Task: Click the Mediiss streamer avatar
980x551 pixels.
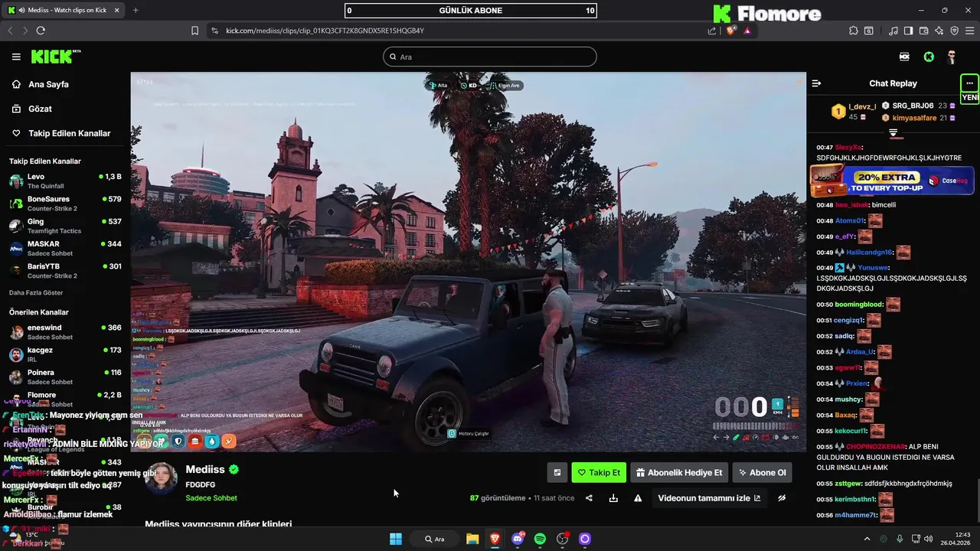Action: click(162, 478)
